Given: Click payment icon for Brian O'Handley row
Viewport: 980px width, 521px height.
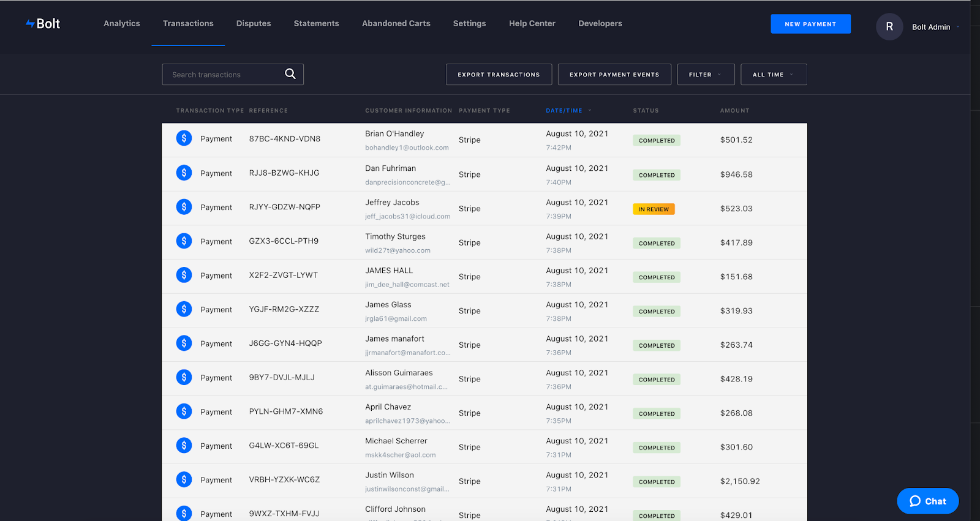Looking at the screenshot, I should (184, 138).
